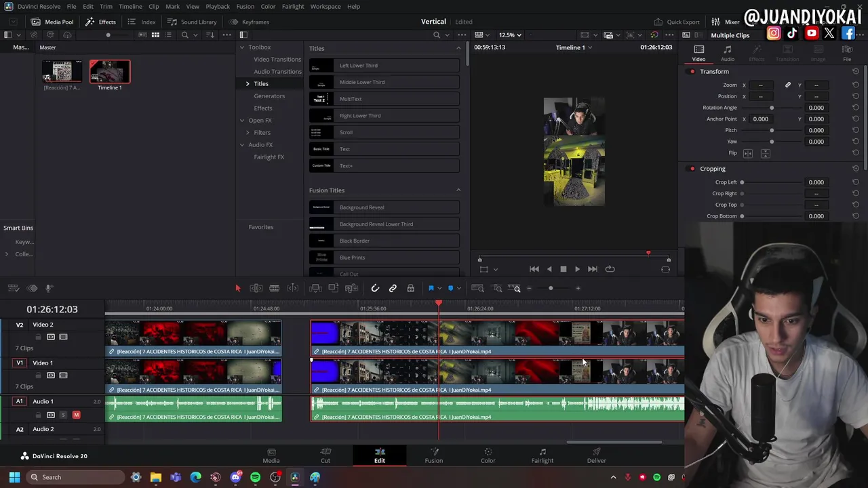The image size is (868, 488).
Task: Toggle the Cropping section enable switch
Action: 692,169
